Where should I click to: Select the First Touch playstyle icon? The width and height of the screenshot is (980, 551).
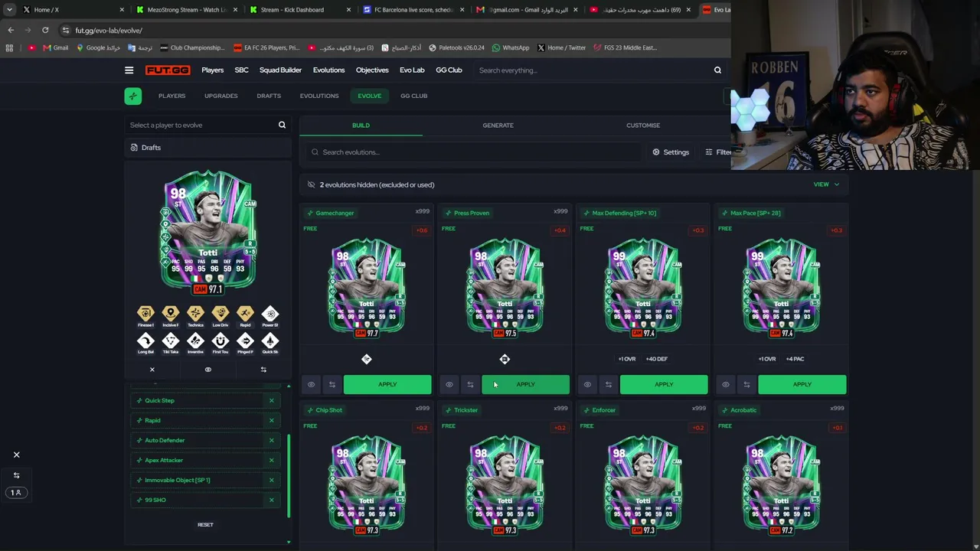point(220,341)
